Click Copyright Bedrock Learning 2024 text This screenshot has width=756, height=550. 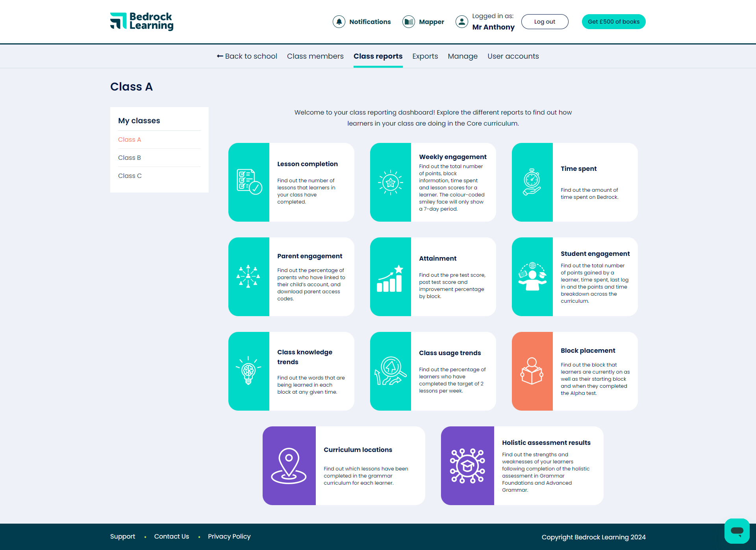594,537
